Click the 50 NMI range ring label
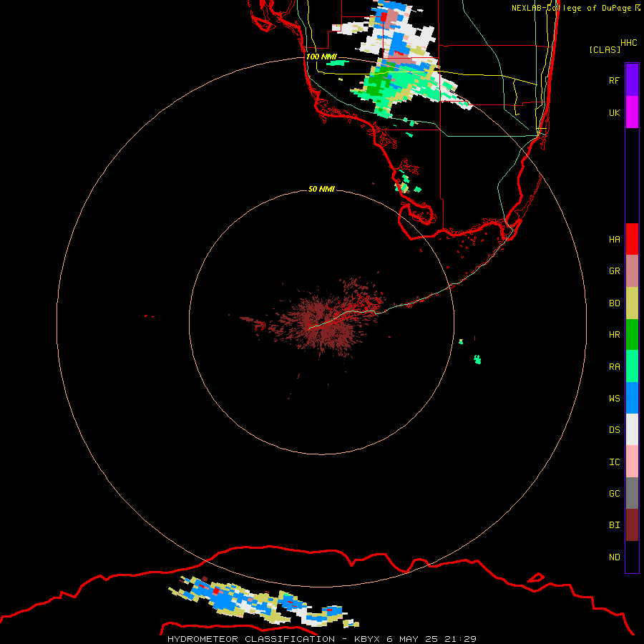The image size is (644, 644). point(321,189)
